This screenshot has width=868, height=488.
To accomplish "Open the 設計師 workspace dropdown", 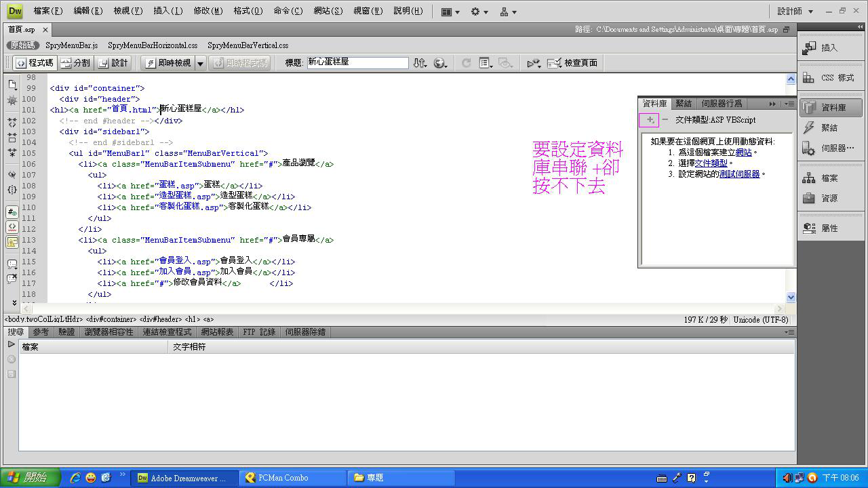I will point(795,12).
